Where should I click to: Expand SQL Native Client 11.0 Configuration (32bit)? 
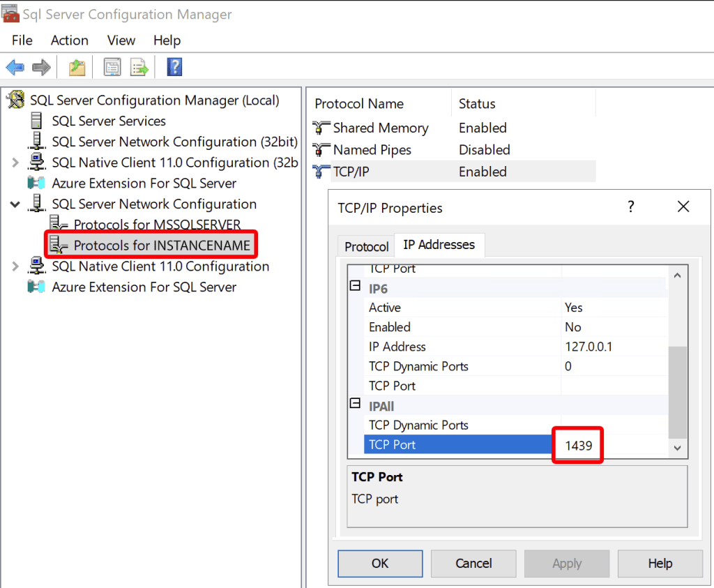point(15,162)
